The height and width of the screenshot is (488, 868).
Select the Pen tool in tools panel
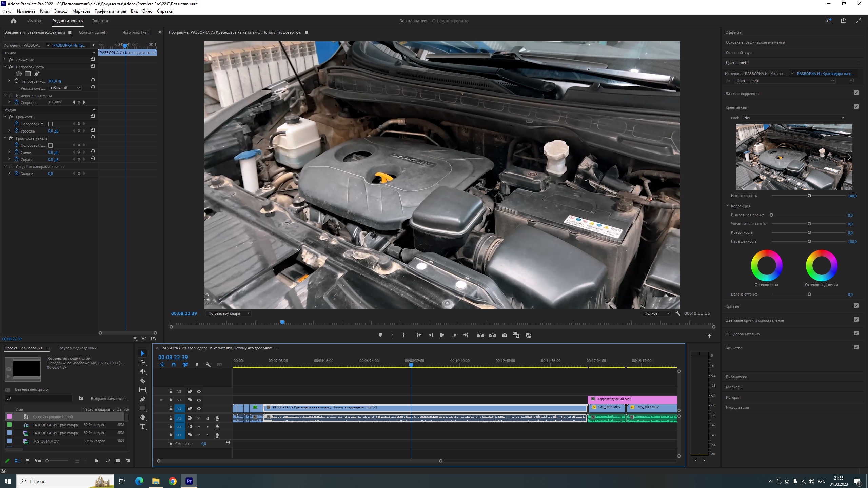coord(143,399)
